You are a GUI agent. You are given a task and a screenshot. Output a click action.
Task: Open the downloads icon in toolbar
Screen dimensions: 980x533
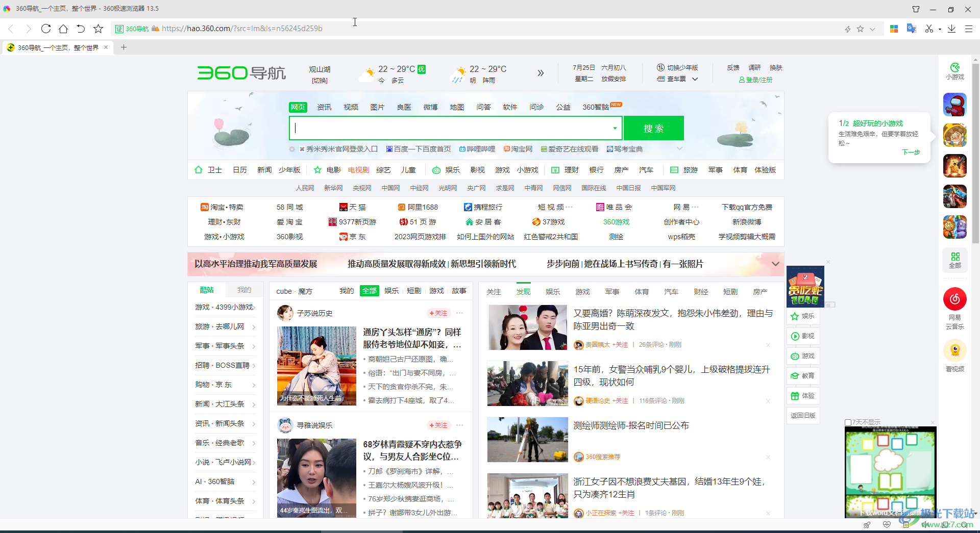coord(951,29)
